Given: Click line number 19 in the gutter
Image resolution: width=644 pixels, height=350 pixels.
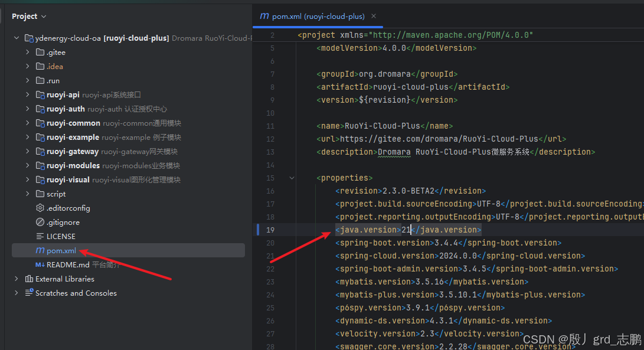Looking at the screenshot, I should pyautogui.click(x=270, y=230).
